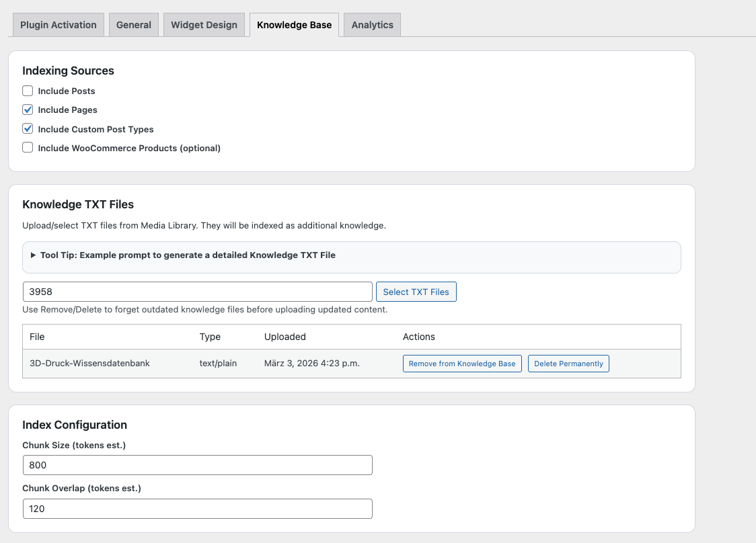Focus the Chunk Size input field
This screenshot has width=756, height=543.
(198, 465)
